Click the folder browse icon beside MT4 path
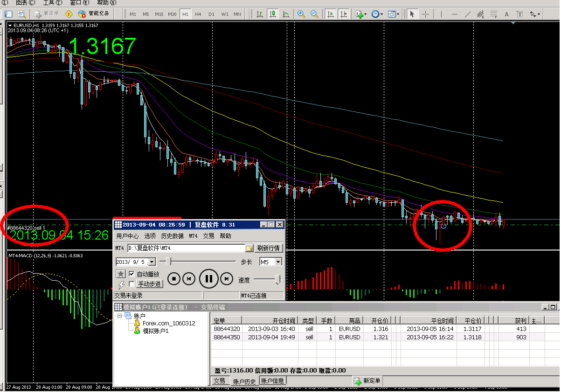 (x=249, y=248)
